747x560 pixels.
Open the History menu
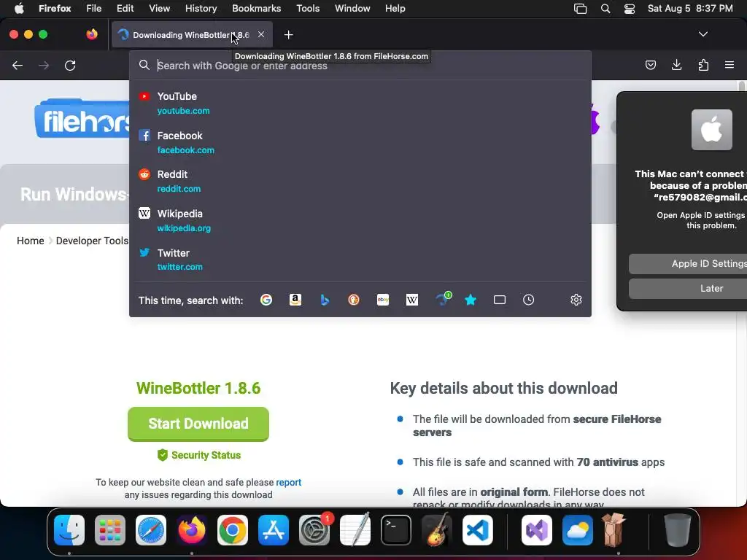(201, 9)
